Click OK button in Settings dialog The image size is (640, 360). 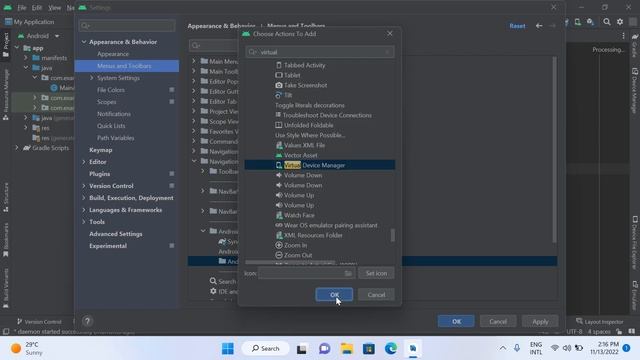(x=456, y=321)
